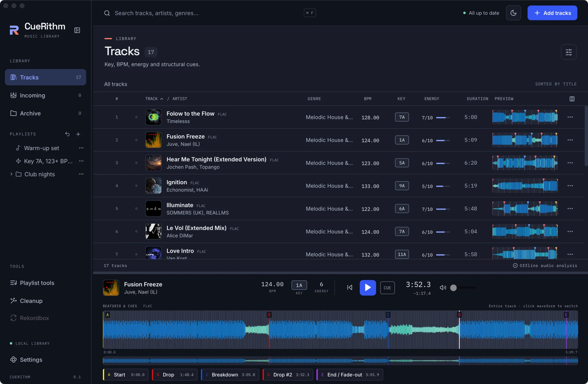Add a new playlist with plus icon
588x384 pixels.
(78, 134)
